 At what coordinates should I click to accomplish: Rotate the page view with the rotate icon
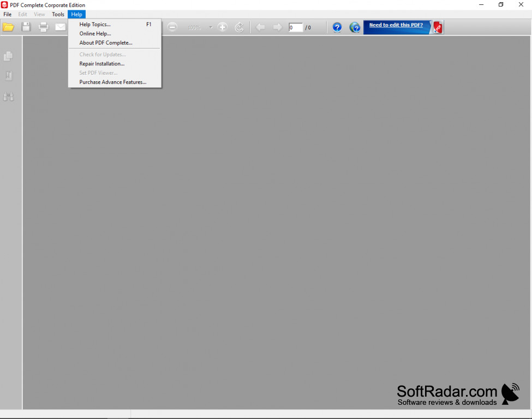click(239, 27)
